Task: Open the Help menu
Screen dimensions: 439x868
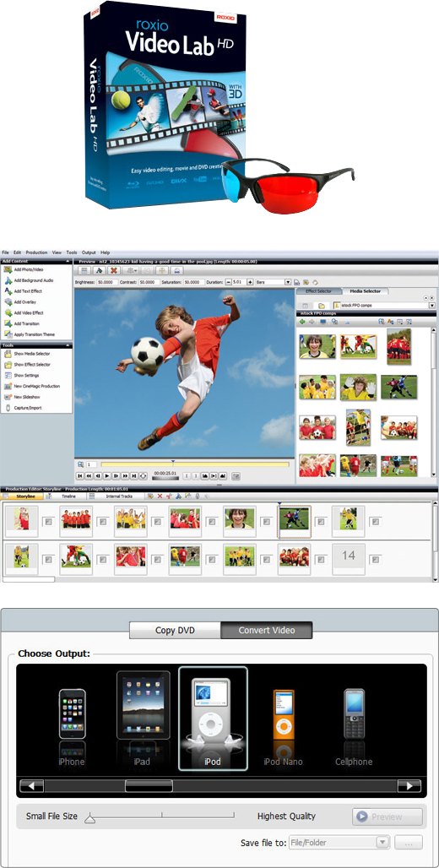Action: pos(106,252)
